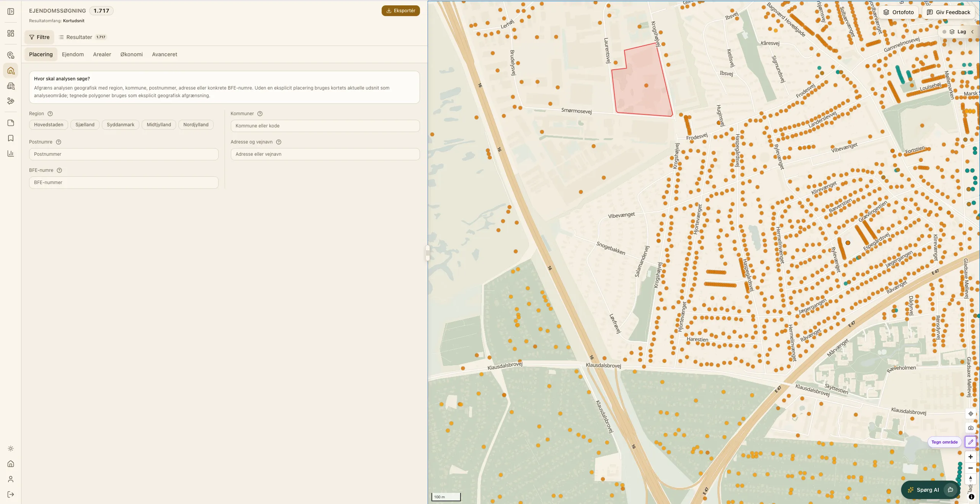
Task: Open the Kommuner combo box
Action: click(325, 126)
